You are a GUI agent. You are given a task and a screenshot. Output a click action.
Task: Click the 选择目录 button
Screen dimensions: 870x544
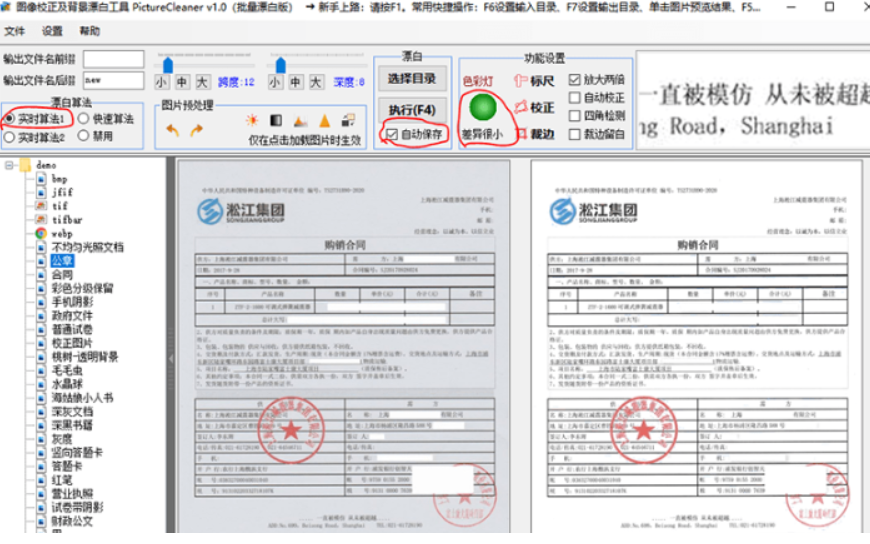[x=412, y=78]
